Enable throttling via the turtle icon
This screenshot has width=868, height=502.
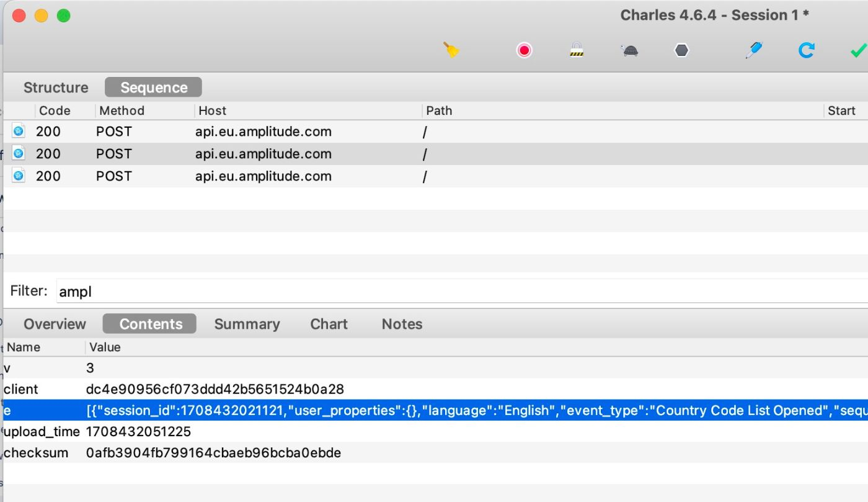tap(629, 50)
